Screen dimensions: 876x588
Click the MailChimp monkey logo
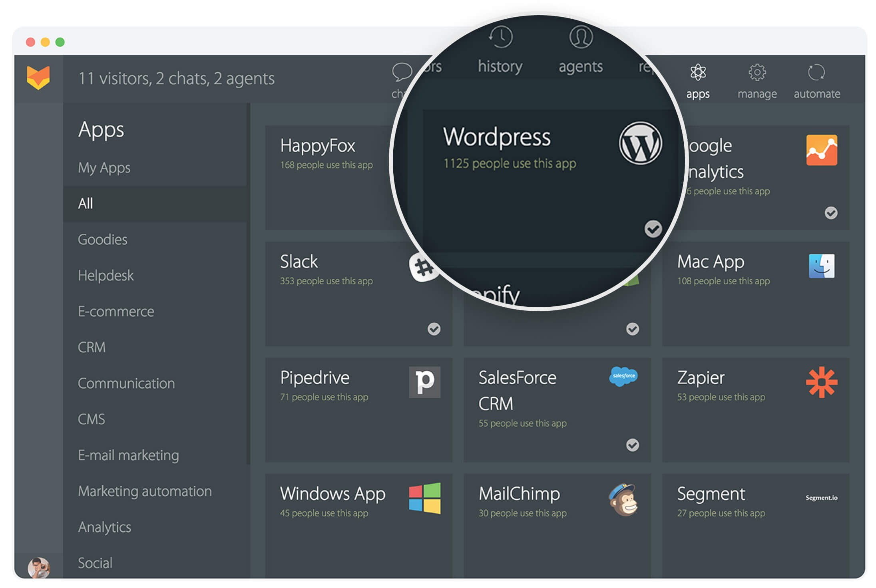click(x=623, y=500)
